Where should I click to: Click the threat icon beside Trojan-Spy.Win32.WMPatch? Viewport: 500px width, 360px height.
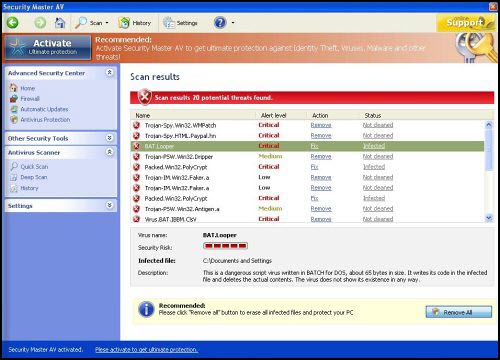(136, 125)
